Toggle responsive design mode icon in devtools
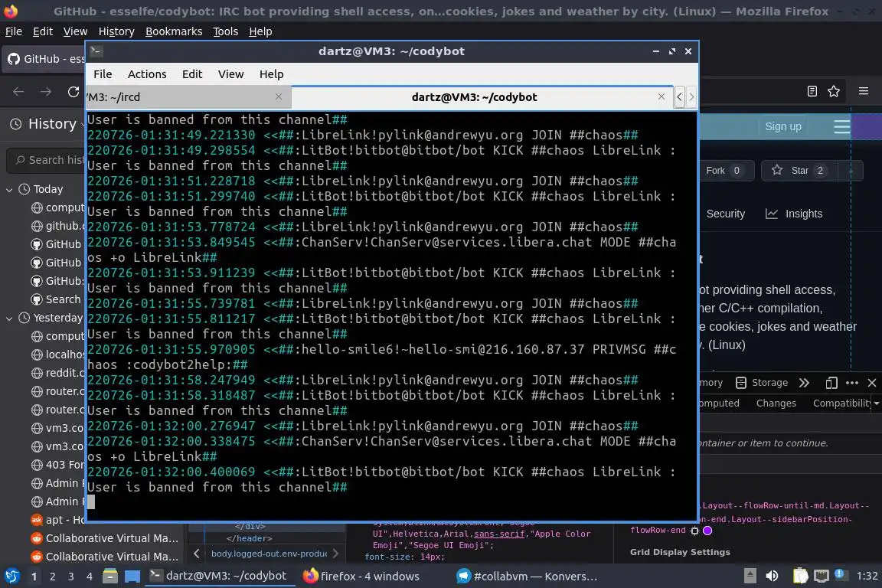This screenshot has width=882, height=588. coord(831,383)
